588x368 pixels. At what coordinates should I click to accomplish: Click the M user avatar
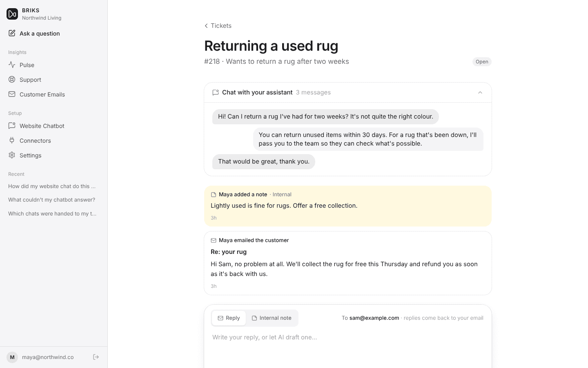12,357
